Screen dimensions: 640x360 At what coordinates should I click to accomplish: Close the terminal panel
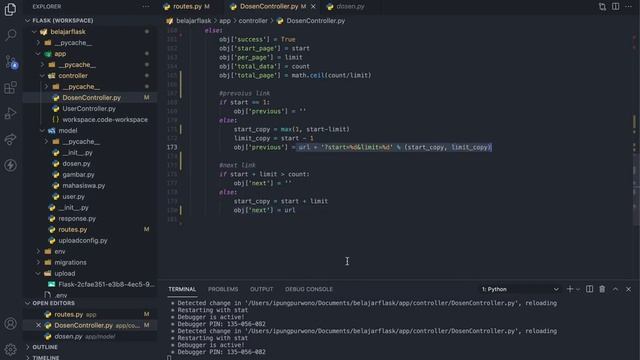pyautogui.click(x=629, y=289)
